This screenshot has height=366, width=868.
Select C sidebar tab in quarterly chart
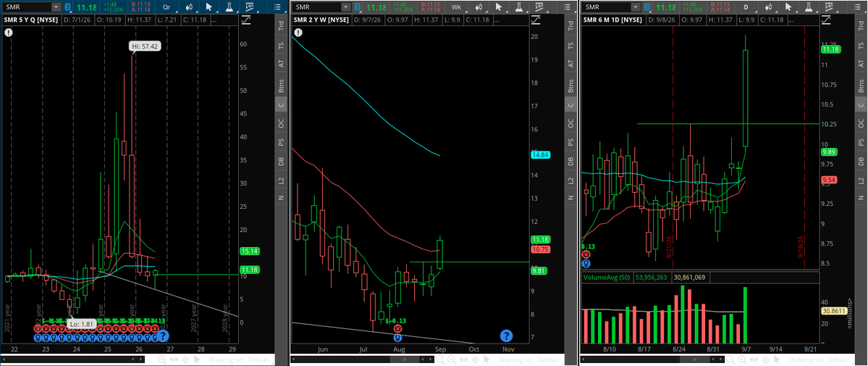pos(281,104)
